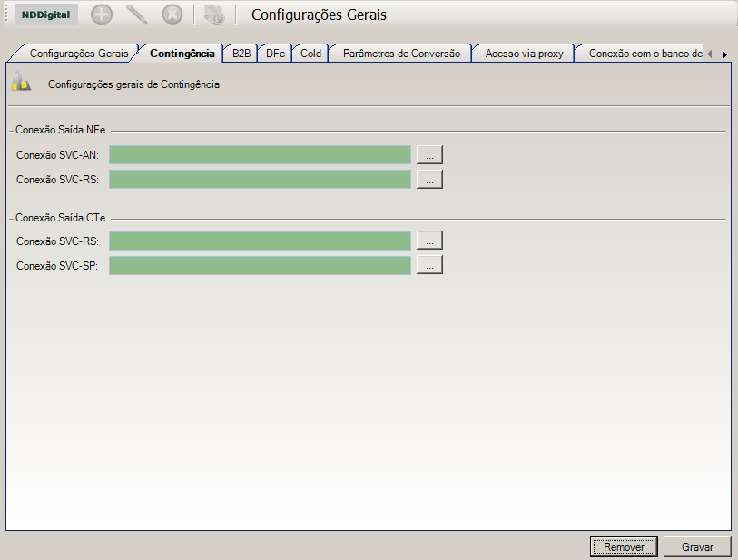Select the Contingência tab
The image size is (738, 560).
[182, 54]
